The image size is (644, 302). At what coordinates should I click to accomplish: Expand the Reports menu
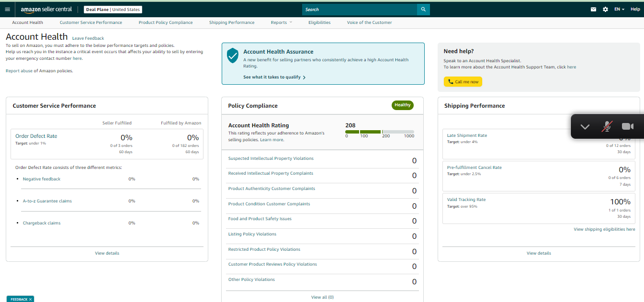[281, 22]
